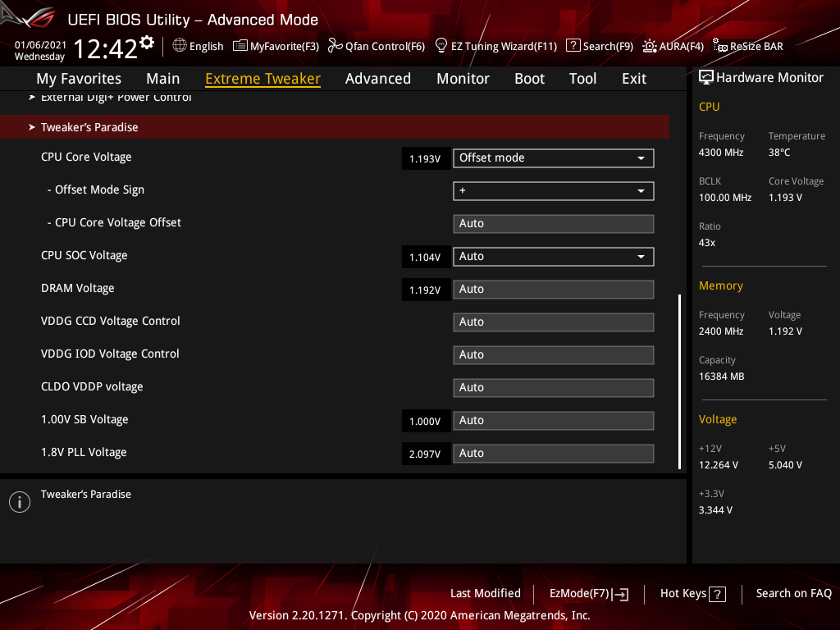Image resolution: width=840 pixels, height=630 pixels.
Task: Click the Qfan Control fan icon
Action: [x=335, y=46]
